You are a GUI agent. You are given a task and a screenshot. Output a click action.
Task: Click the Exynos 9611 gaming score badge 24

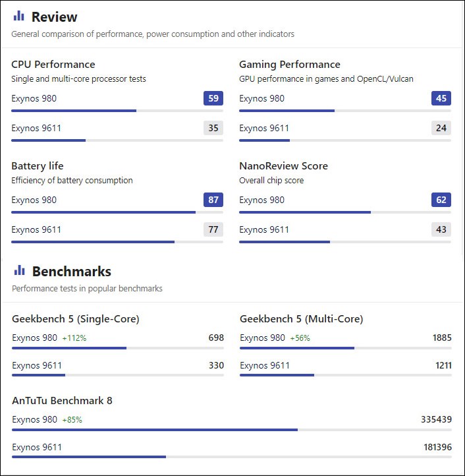click(441, 128)
